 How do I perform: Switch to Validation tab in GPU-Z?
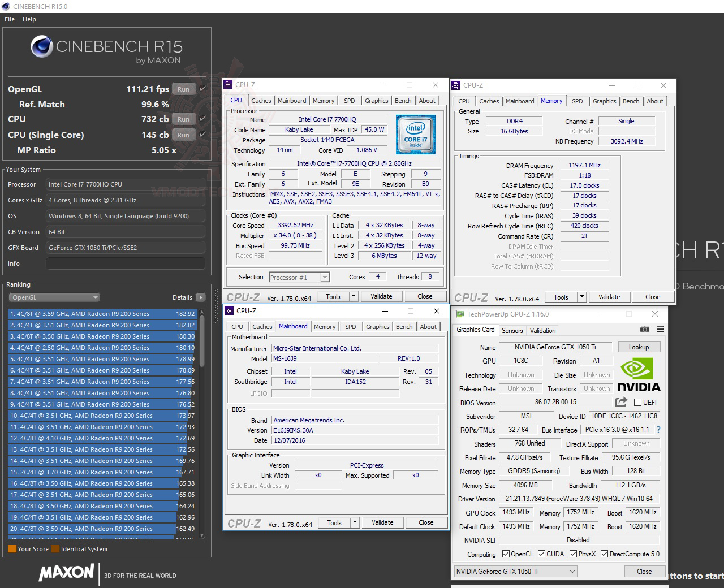pos(542,331)
